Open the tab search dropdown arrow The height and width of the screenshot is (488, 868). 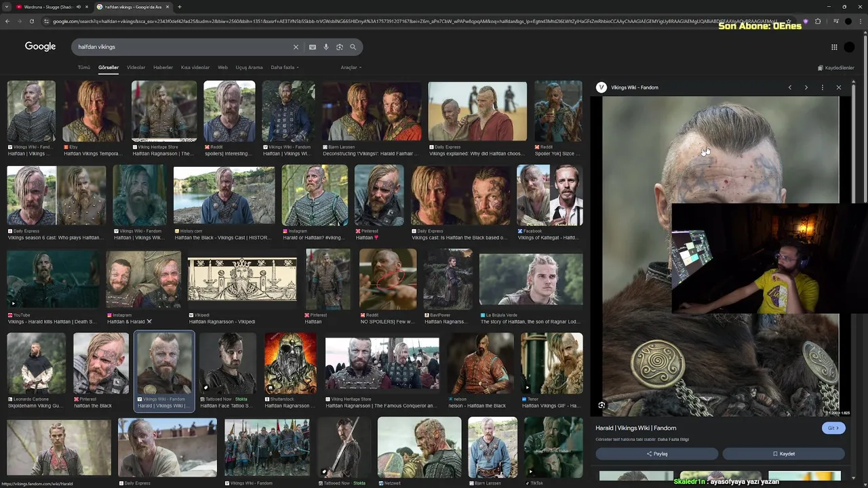coord(7,7)
